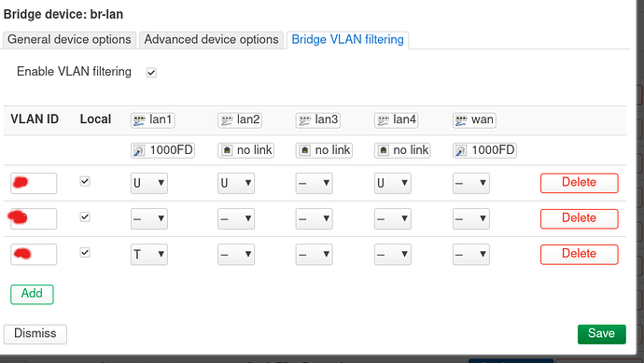Click lan2 no link status icon
644x363 pixels.
point(227,150)
